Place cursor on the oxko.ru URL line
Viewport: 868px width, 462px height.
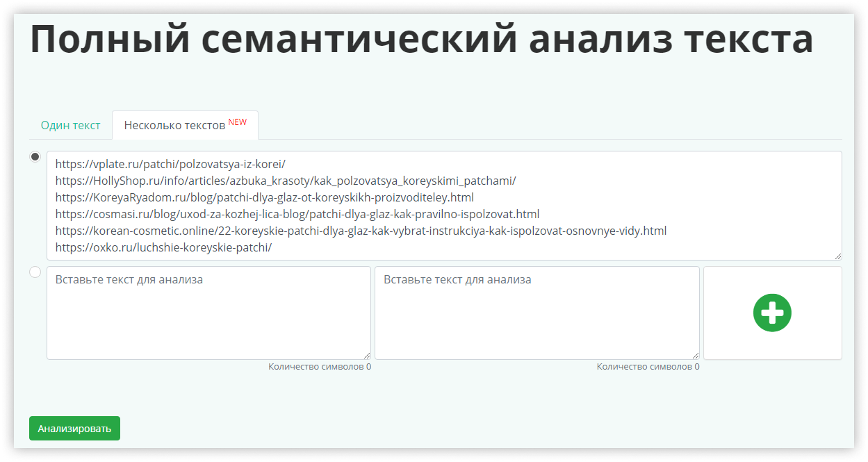pos(163,247)
